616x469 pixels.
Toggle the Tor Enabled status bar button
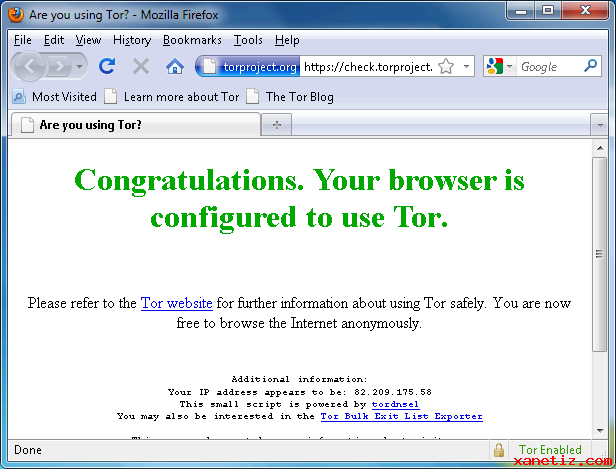(x=550, y=450)
